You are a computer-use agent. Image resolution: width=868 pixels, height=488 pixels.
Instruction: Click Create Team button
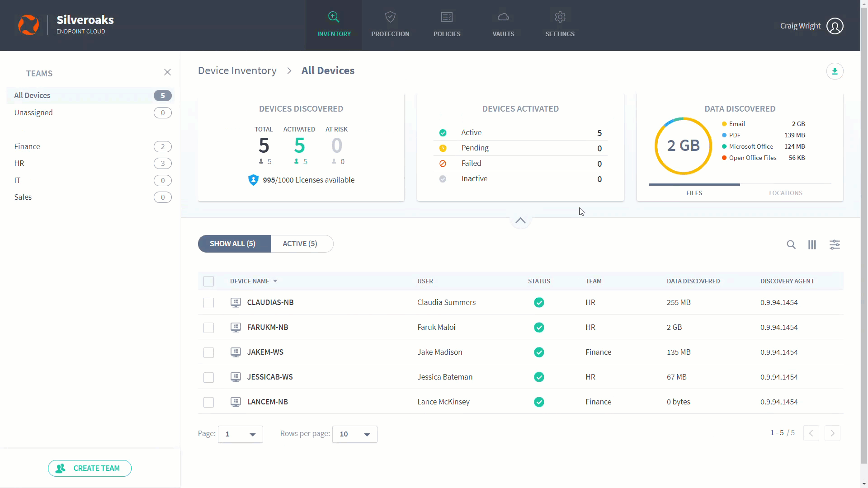click(90, 468)
